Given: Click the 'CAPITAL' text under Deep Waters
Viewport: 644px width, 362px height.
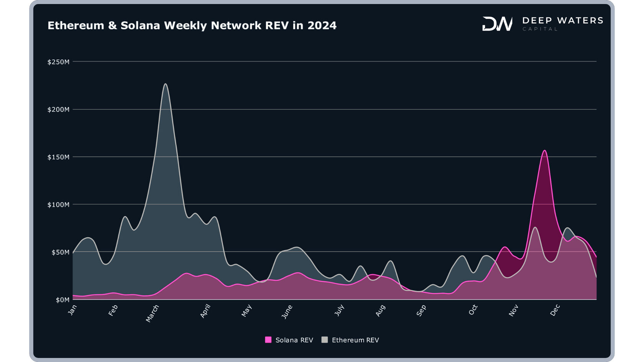Looking at the screenshot, I should coord(540,29).
